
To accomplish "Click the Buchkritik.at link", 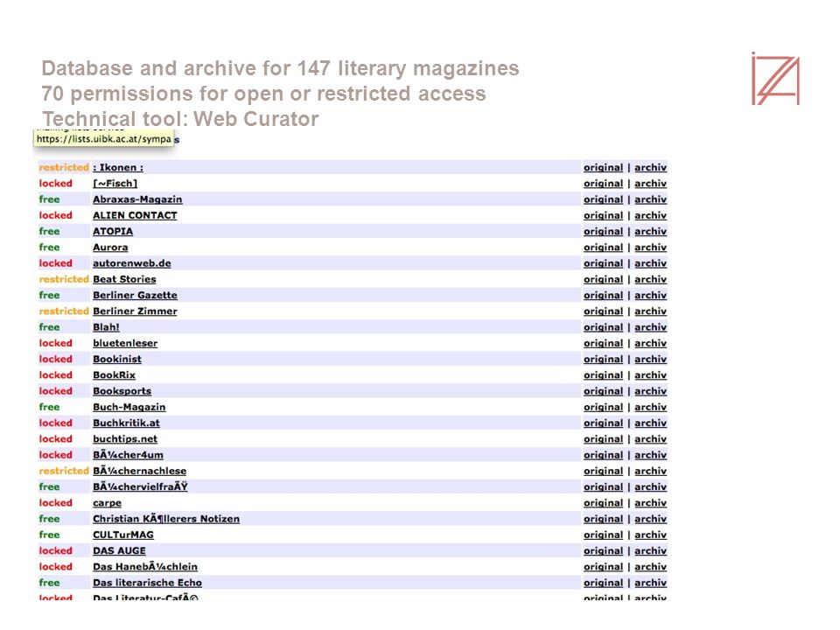I will tap(126, 423).
